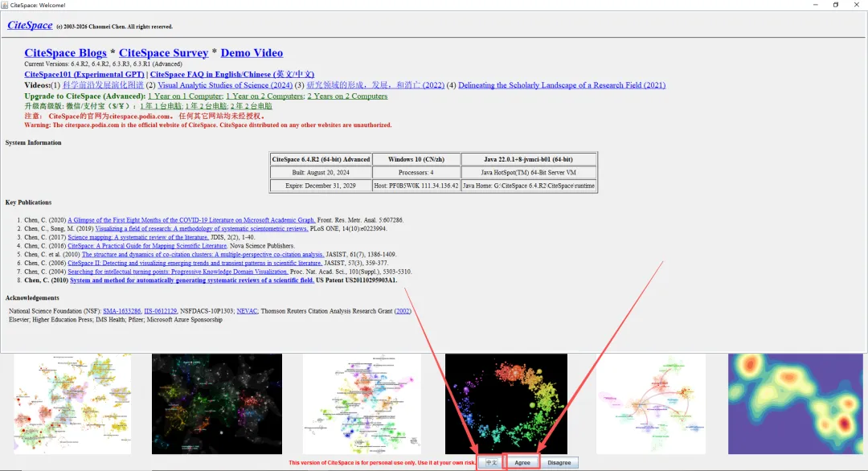
Task: Select upgrade option 1 Year on 1 Computer
Action: pos(185,96)
